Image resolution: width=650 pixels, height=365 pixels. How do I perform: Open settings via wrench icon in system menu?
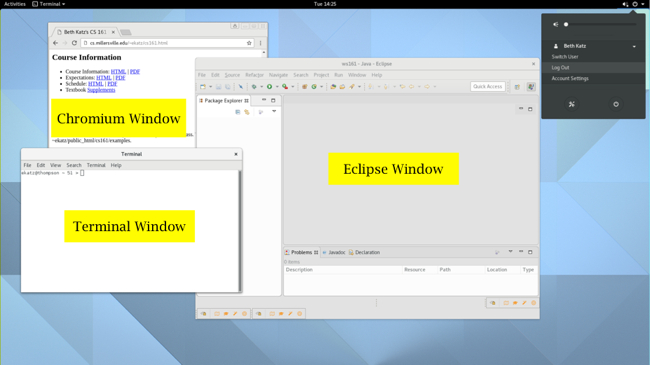(x=572, y=104)
